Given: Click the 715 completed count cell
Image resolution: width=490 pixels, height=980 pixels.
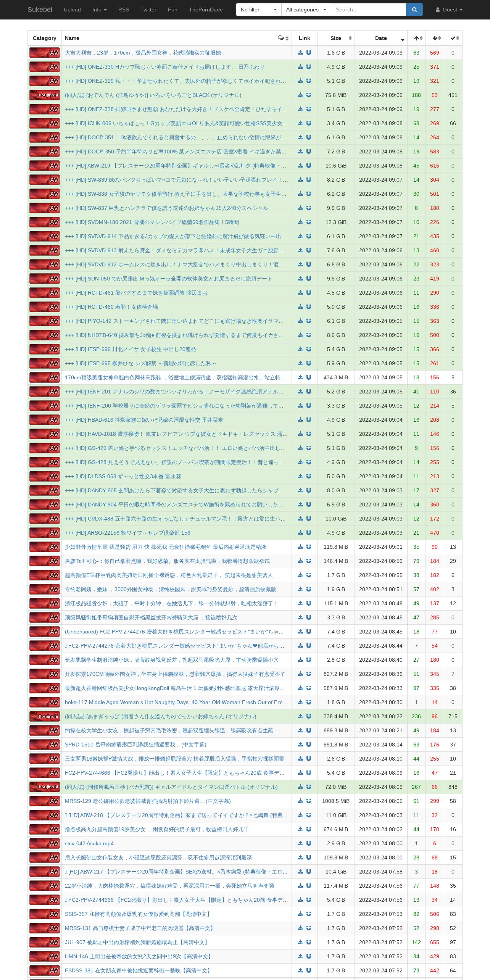Looking at the screenshot, I should click(453, 716).
